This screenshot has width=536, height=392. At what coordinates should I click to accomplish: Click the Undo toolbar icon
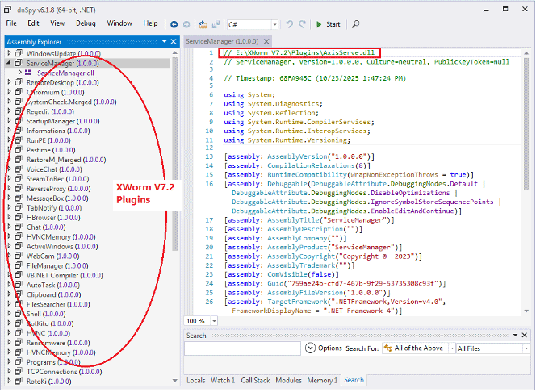coord(290,24)
